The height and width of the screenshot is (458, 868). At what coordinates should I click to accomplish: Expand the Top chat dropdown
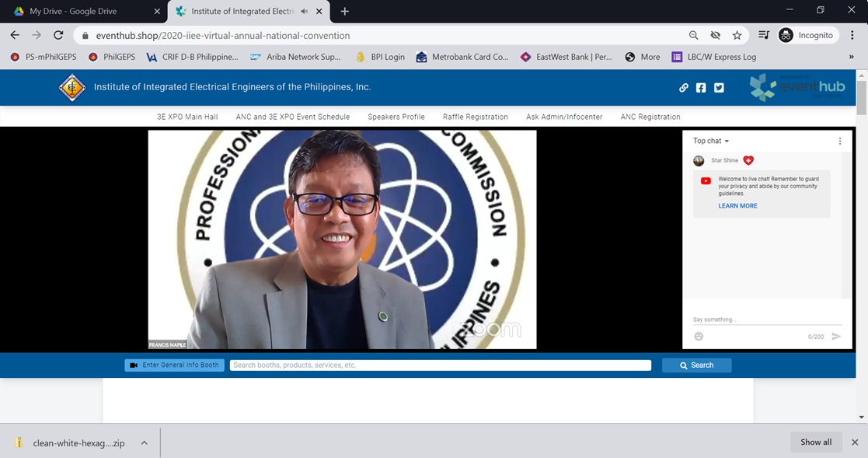[711, 142]
